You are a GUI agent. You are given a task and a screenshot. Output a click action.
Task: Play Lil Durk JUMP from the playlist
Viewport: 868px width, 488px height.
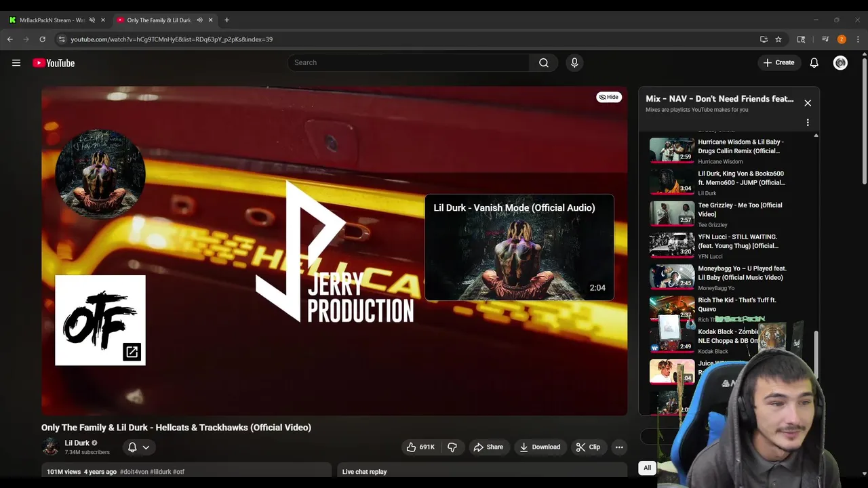pos(728,182)
